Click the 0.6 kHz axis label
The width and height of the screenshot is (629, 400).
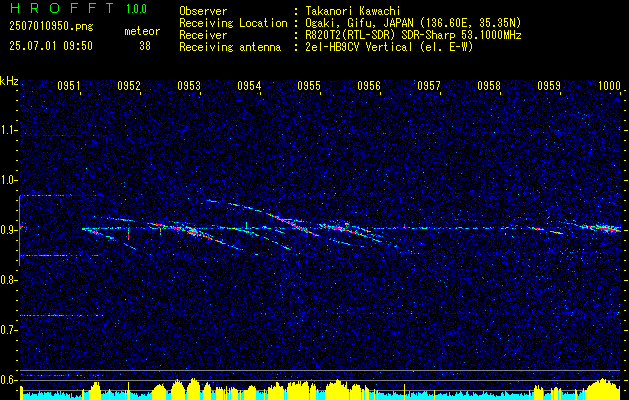coord(9,380)
